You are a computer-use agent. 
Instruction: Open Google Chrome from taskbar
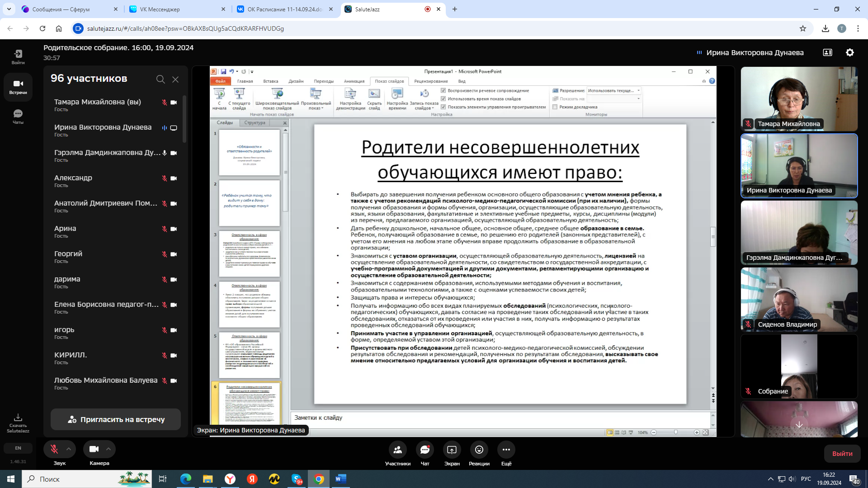pos(319,479)
